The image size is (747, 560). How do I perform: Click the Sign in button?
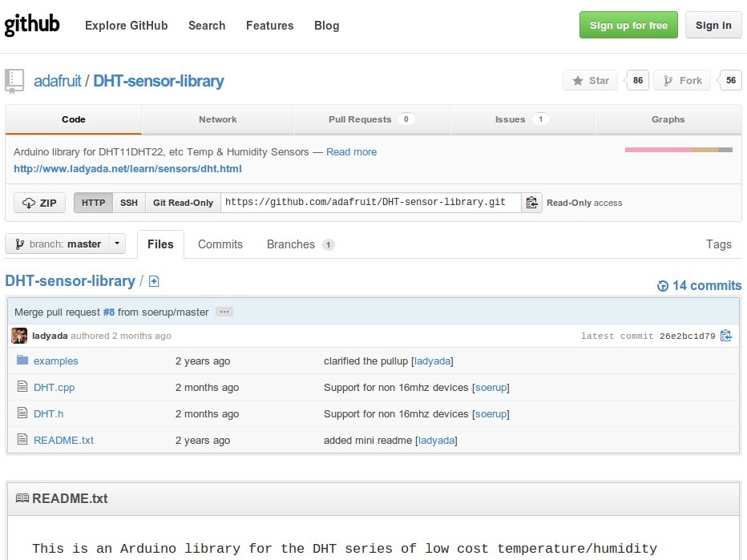coord(713,26)
